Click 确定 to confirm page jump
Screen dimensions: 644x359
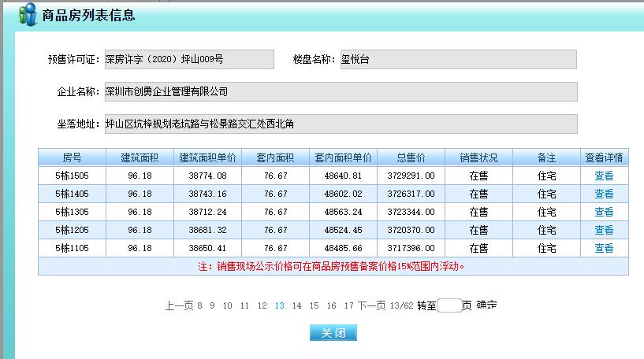click(x=486, y=305)
